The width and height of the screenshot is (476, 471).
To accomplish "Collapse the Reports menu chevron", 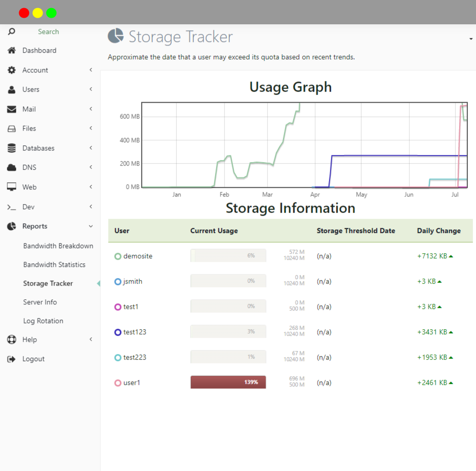I will pyautogui.click(x=91, y=226).
